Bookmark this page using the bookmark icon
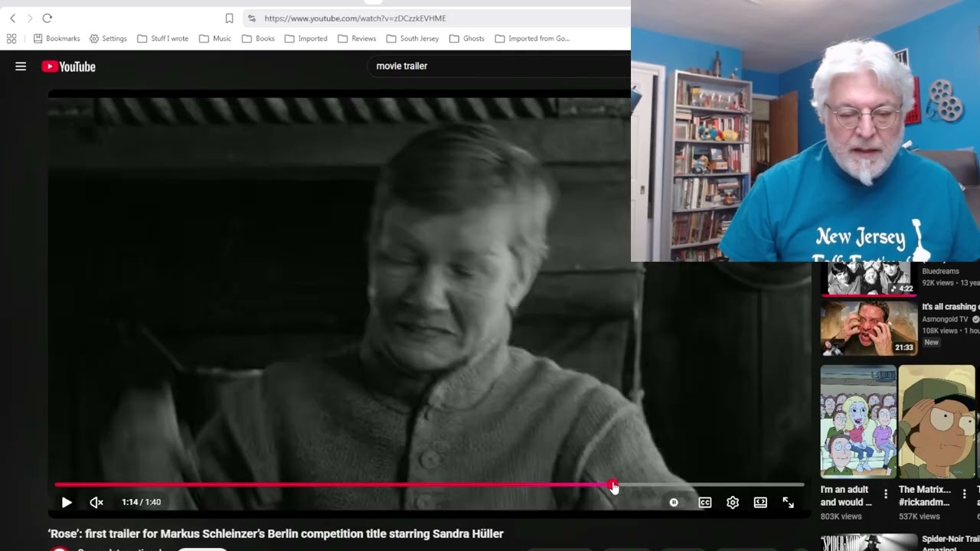Image resolution: width=980 pixels, height=551 pixels. [229, 18]
